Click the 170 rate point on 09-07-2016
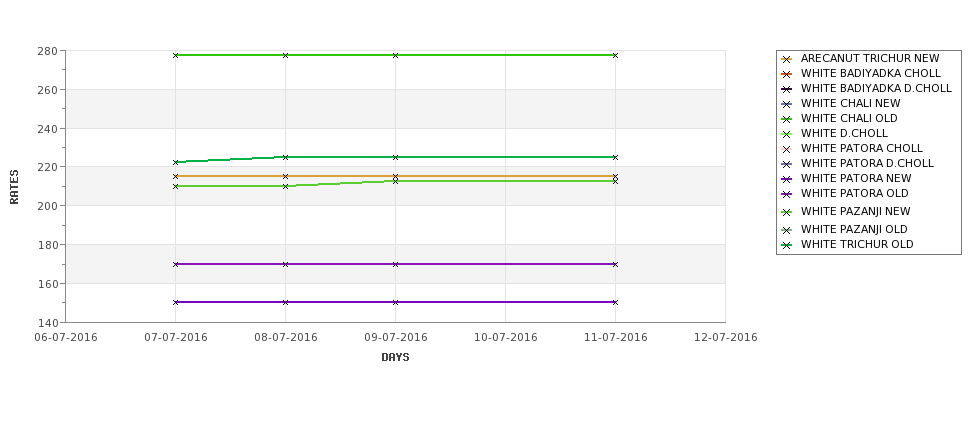The image size is (975, 429). point(395,264)
